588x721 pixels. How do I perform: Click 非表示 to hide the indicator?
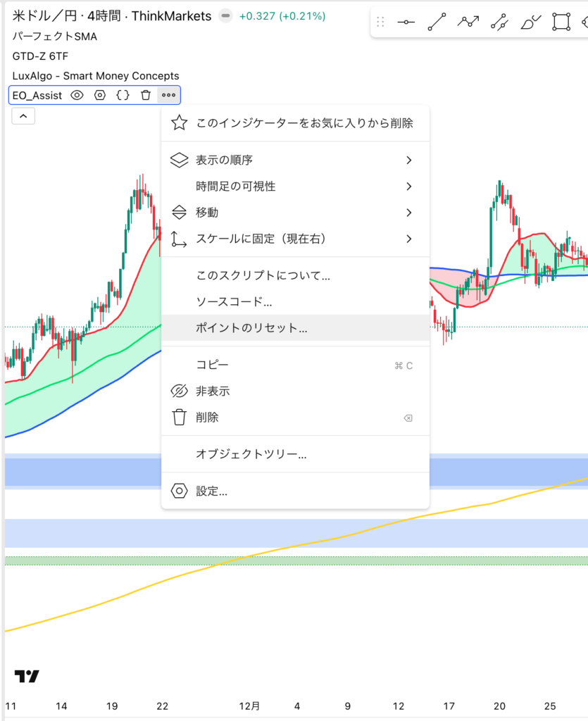213,391
